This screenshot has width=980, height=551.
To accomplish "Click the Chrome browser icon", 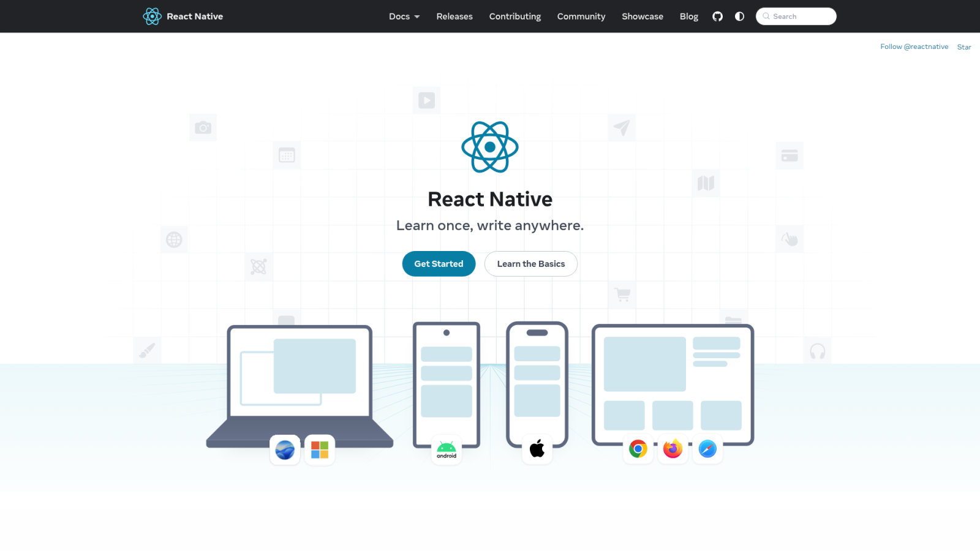I will point(638,449).
